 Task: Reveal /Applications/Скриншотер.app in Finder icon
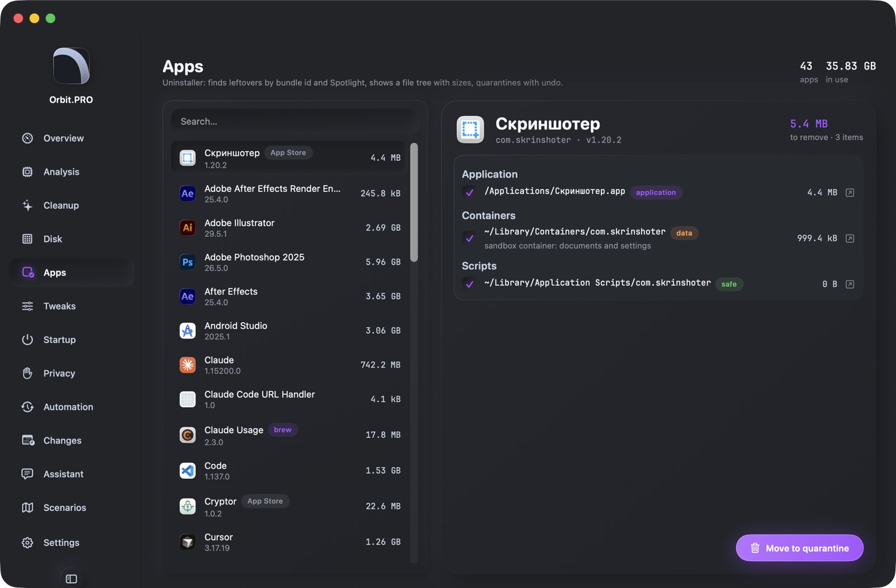850,193
